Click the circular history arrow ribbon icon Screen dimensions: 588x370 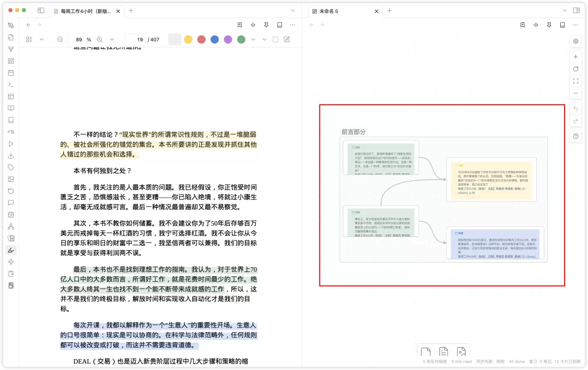point(11,191)
